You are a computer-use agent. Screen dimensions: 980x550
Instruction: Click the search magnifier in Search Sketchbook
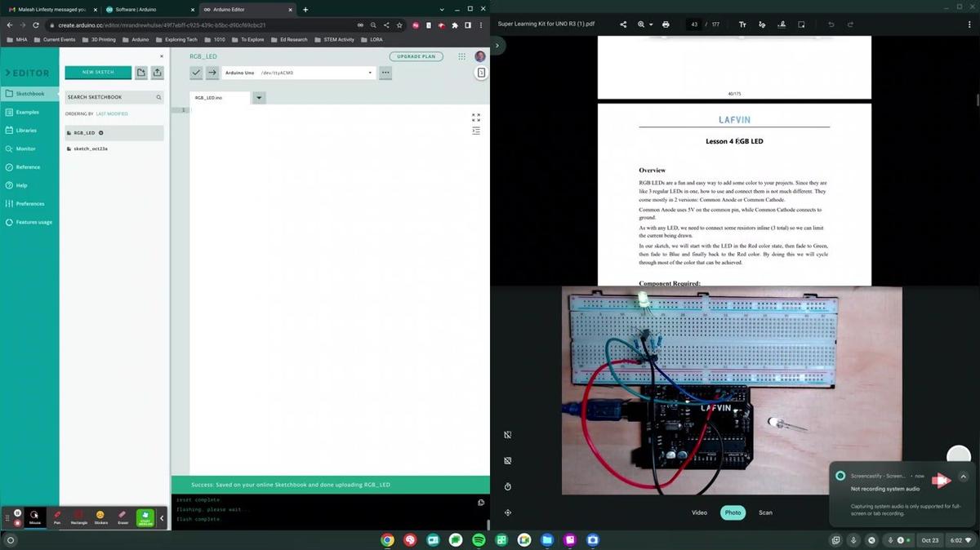[158, 97]
